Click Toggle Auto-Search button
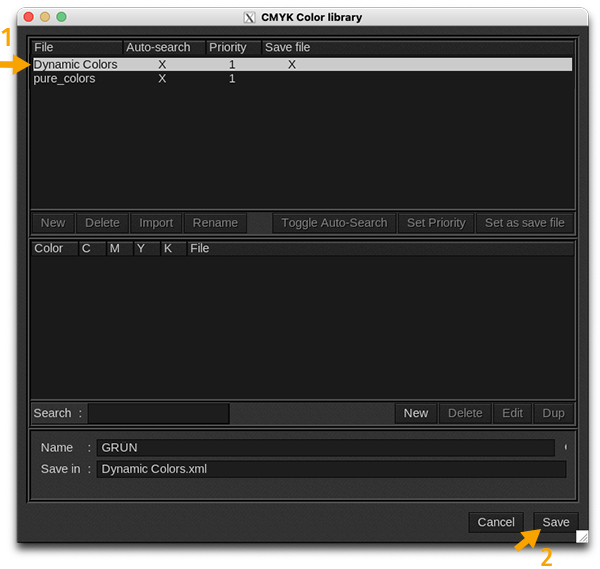 pos(334,223)
